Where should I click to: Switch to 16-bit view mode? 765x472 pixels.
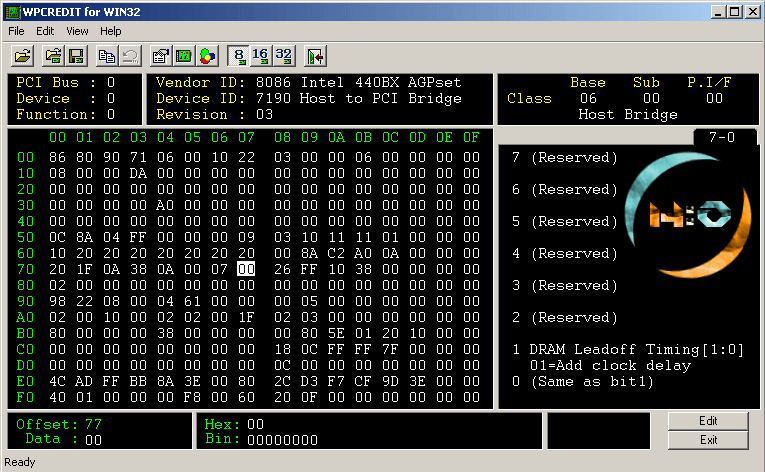tap(261, 56)
